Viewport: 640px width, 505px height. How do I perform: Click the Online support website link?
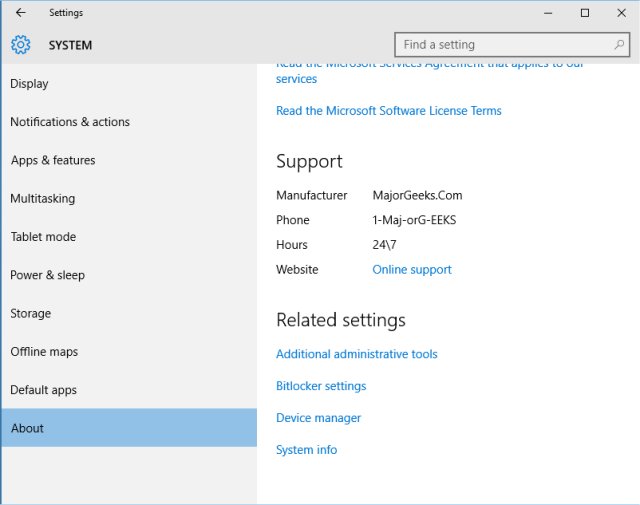pyautogui.click(x=412, y=269)
